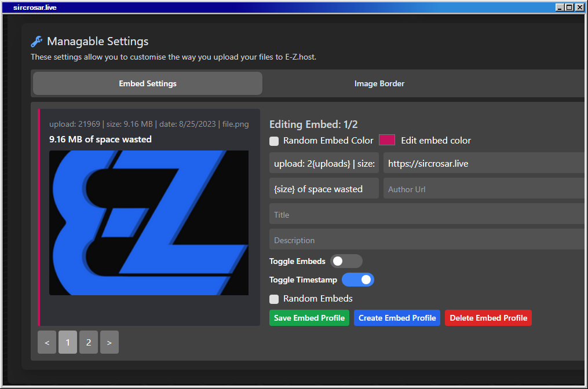The width and height of the screenshot is (588, 389).
Task: Open the Image Border tab
Action: click(379, 83)
